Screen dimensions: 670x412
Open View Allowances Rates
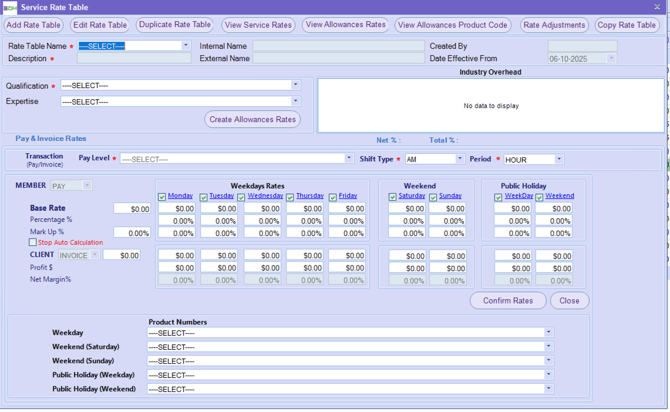point(345,25)
